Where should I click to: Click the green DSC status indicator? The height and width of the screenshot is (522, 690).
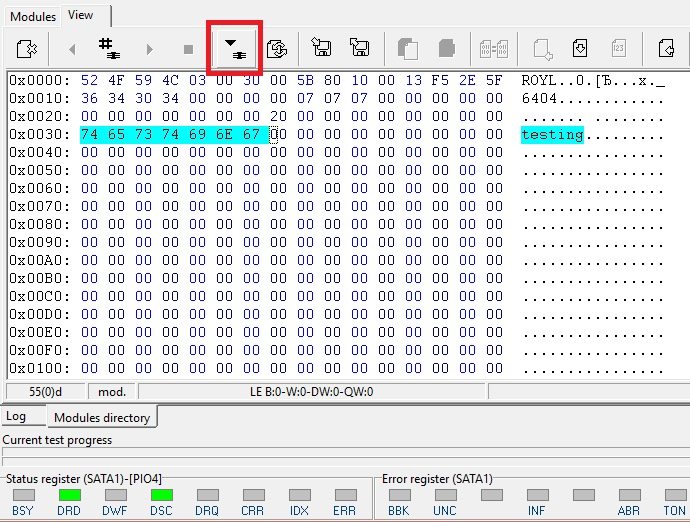click(161, 495)
